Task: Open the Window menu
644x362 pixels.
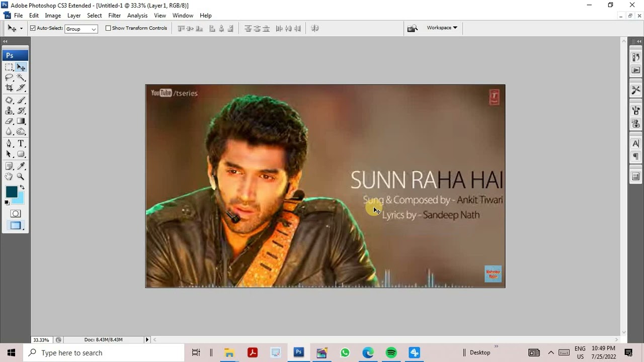Action: tap(183, 16)
